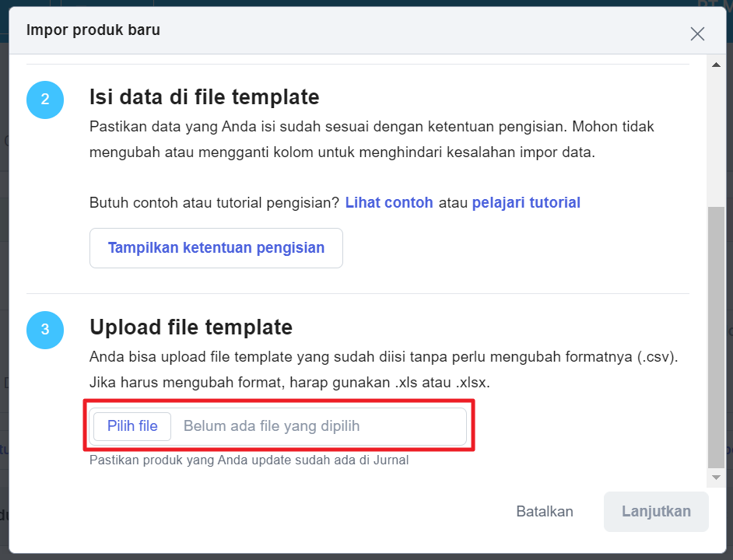Click the Butuh contoh atau tutorial pengisian text
Viewport: 733px width, 560px height.
point(214,202)
